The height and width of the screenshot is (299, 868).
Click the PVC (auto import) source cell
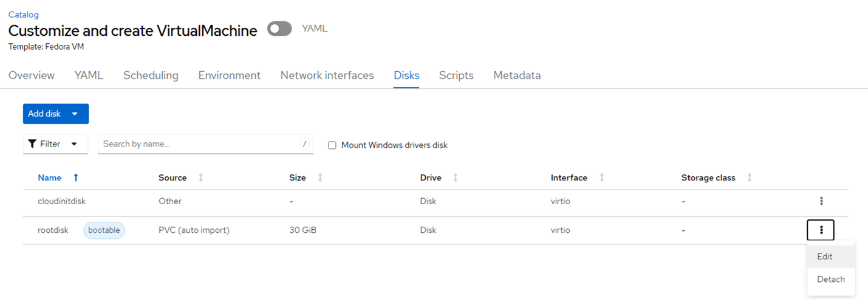click(x=194, y=230)
